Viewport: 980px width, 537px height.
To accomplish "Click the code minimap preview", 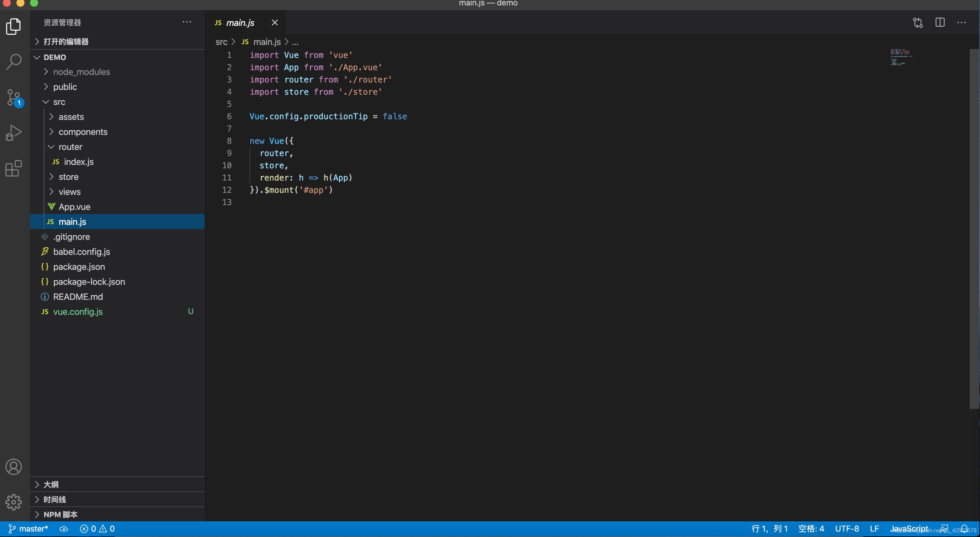I will (901, 57).
